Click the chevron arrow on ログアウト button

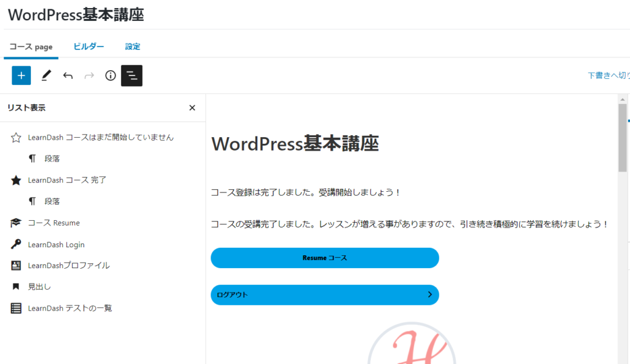pyautogui.click(x=430, y=295)
